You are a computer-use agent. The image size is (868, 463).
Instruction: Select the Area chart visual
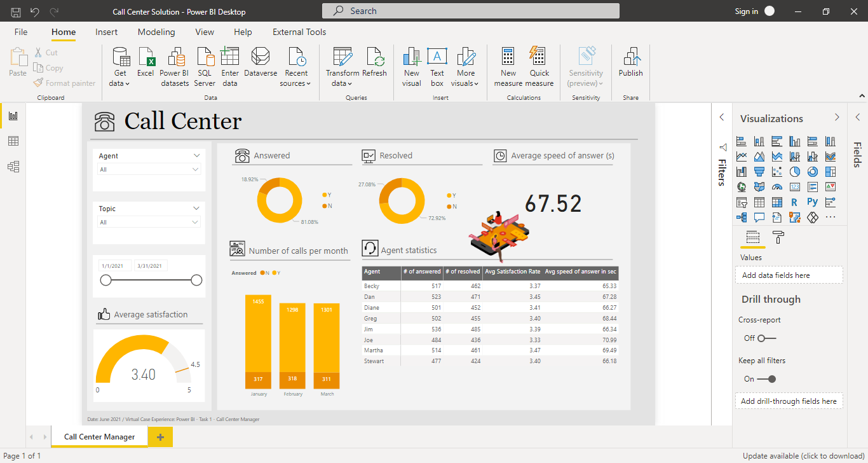click(x=759, y=156)
